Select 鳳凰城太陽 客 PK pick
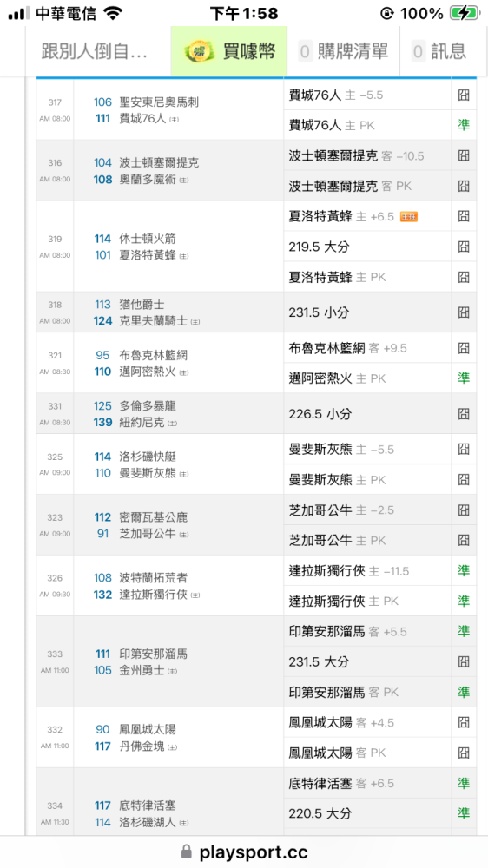Image resolution: width=488 pixels, height=868 pixels. click(368, 753)
